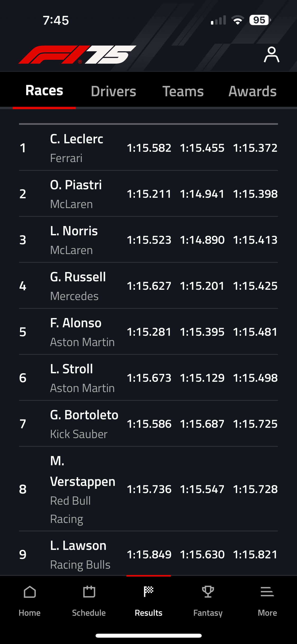Tap the F1 75 logo
The width and height of the screenshot is (297, 644).
point(77,55)
